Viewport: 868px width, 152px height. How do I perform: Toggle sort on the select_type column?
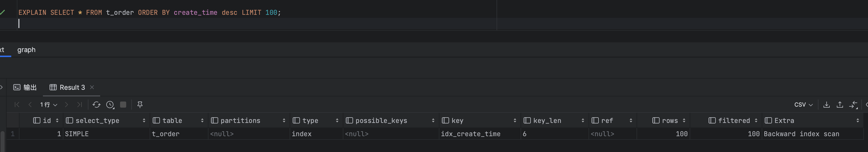144,120
